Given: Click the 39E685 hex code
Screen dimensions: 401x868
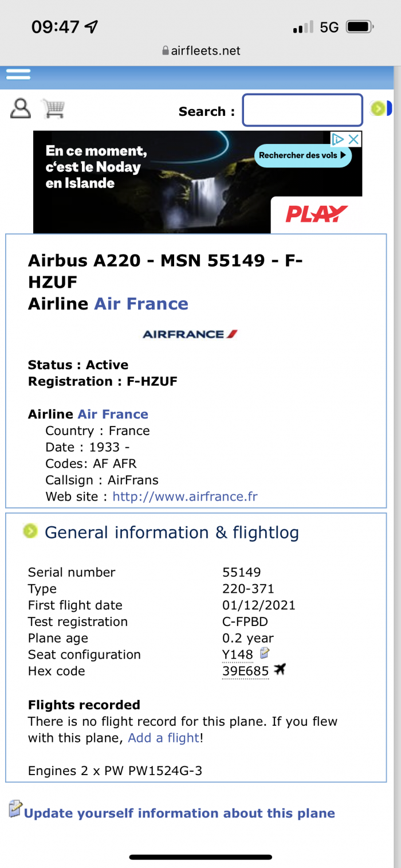Looking at the screenshot, I should (245, 671).
